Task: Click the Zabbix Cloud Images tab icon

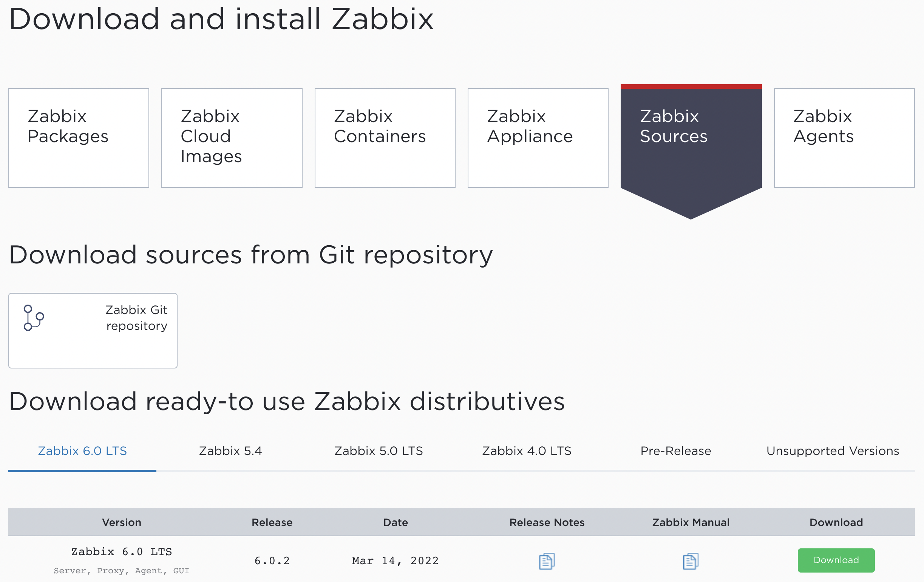Action: [x=232, y=137]
